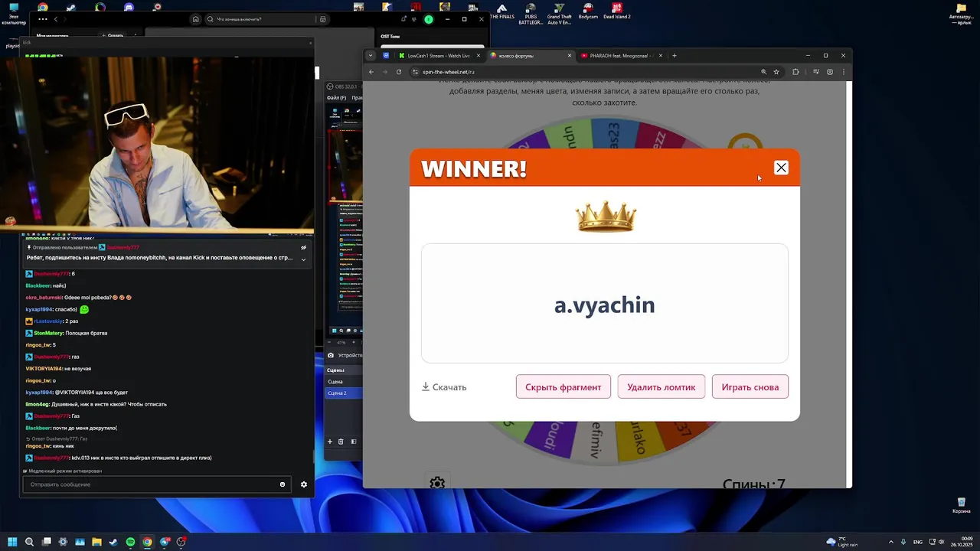The width and height of the screenshot is (980, 551).
Task: Open Windows Start menu
Action: (x=13, y=542)
